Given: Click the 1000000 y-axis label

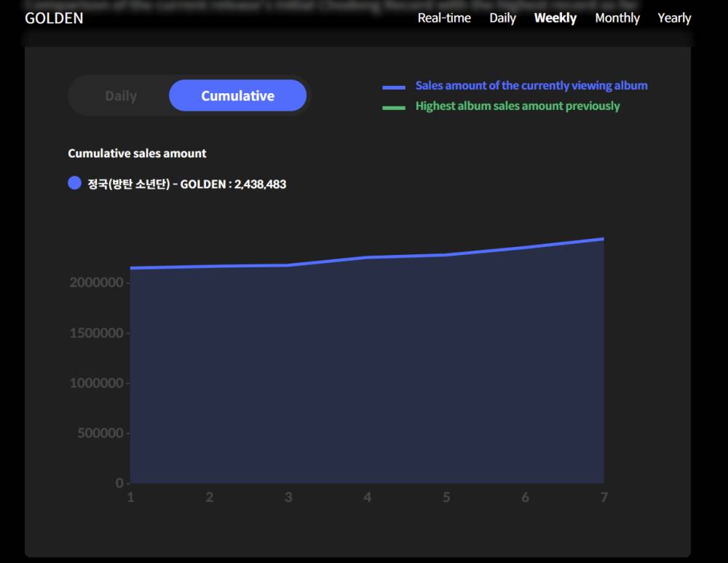Looking at the screenshot, I should (x=97, y=383).
